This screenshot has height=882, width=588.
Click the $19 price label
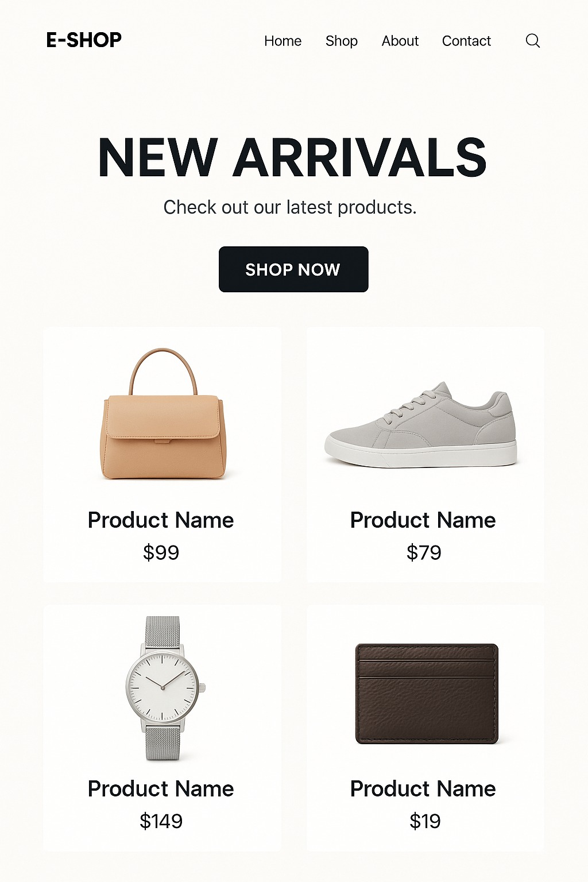click(x=425, y=821)
